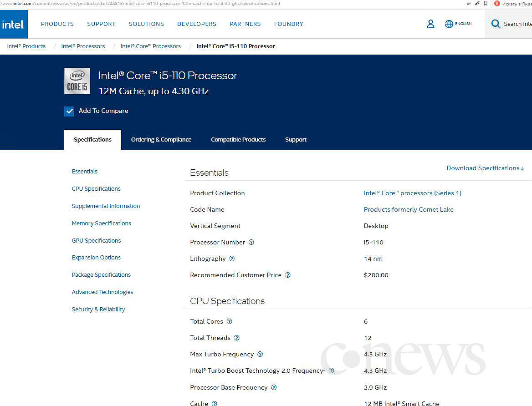Open the user account sign-in icon
Screen dimensions: 532x406
click(430, 24)
